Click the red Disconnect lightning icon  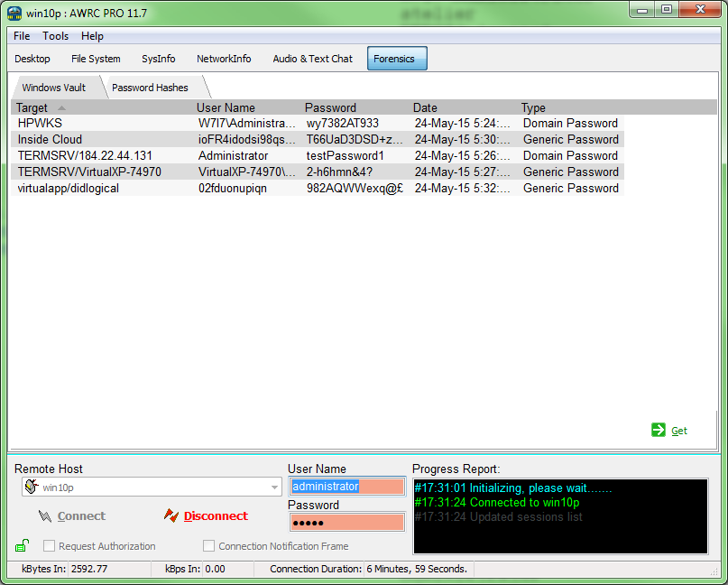pyautogui.click(x=171, y=515)
